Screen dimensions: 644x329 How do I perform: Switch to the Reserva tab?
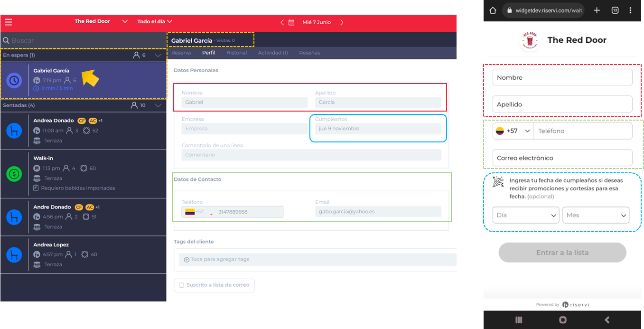click(x=181, y=53)
